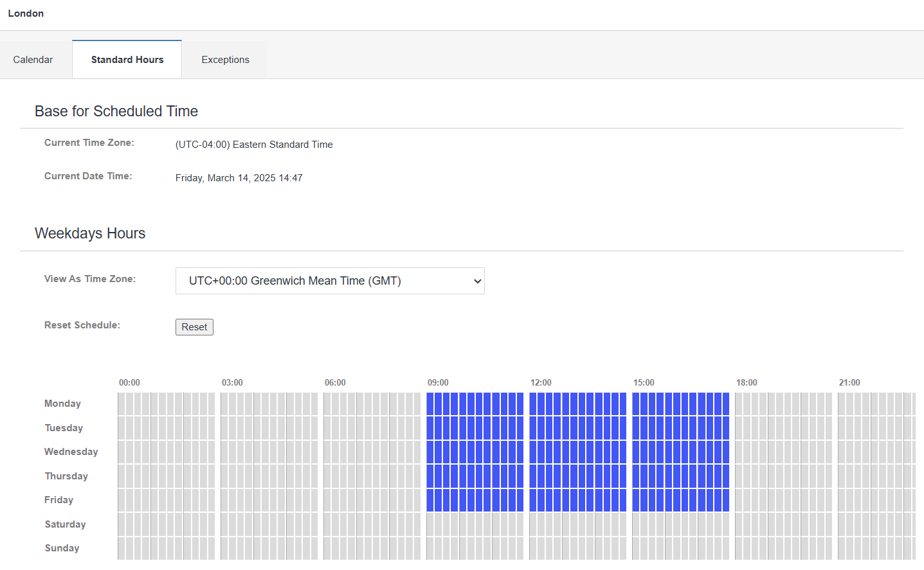924x570 pixels.
Task: Enable Saturday's 15:00 quarter-hour cell
Action: (x=636, y=524)
